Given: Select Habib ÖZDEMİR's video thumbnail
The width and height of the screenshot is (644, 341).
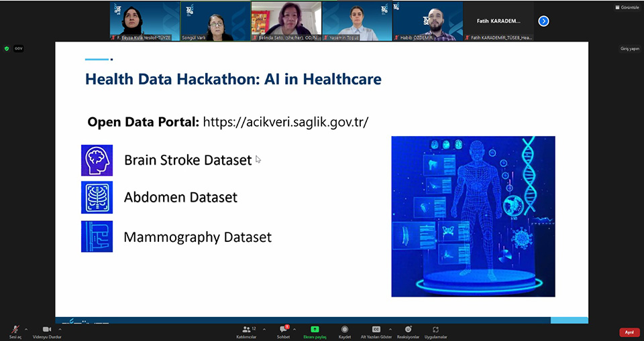Looking at the screenshot, I should tap(427, 21).
